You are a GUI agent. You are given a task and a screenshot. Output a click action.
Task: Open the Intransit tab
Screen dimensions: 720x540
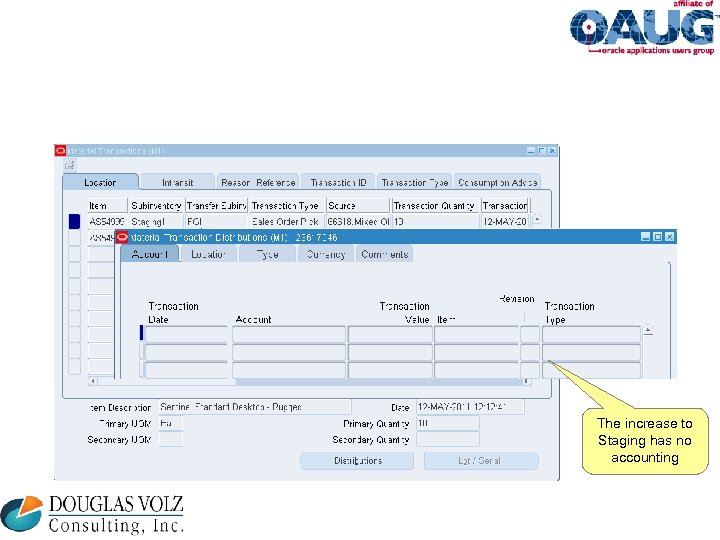pyautogui.click(x=177, y=182)
